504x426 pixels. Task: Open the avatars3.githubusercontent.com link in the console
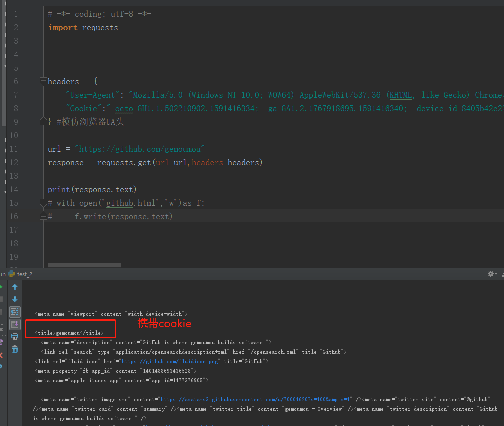point(255,399)
